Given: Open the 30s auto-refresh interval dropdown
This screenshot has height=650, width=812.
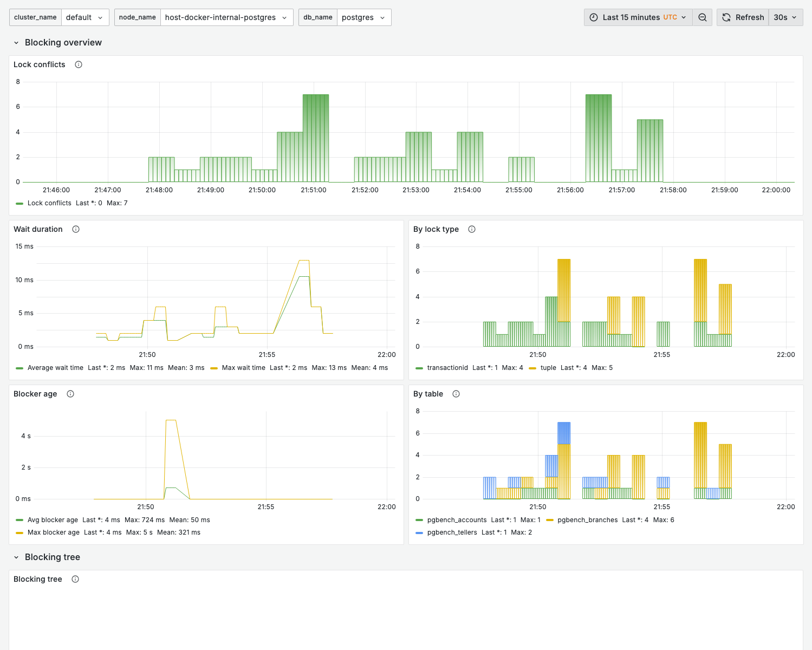Looking at the screenshot, I should pos(785,17).
